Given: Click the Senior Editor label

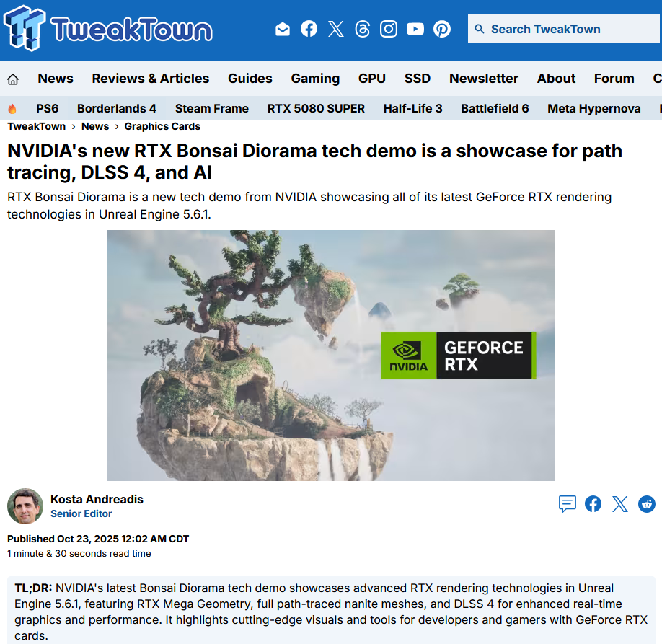Looking at the screenshot, I should point(81,513).
